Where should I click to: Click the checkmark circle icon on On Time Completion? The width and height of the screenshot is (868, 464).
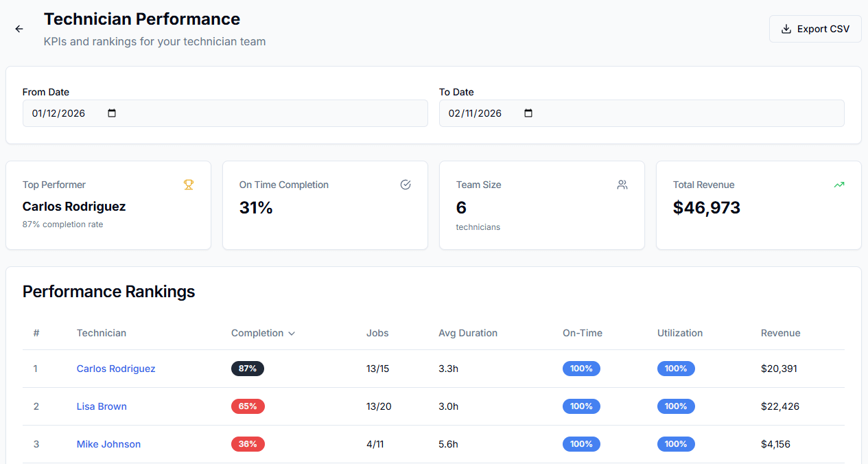point(406,185)
